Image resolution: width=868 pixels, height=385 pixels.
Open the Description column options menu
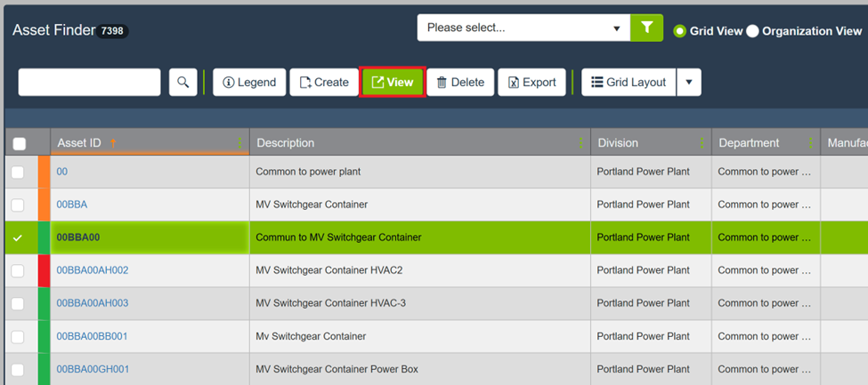click(x=581, y=143)
